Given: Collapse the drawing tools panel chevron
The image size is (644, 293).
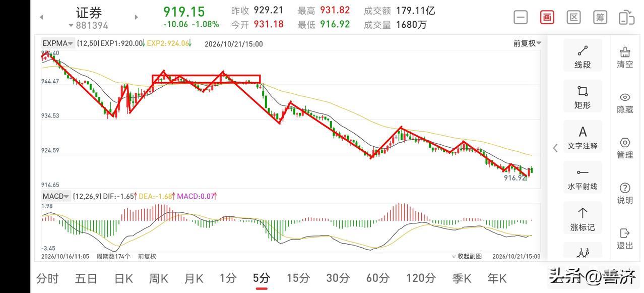Looking at the screenshot, I should 555,148.
